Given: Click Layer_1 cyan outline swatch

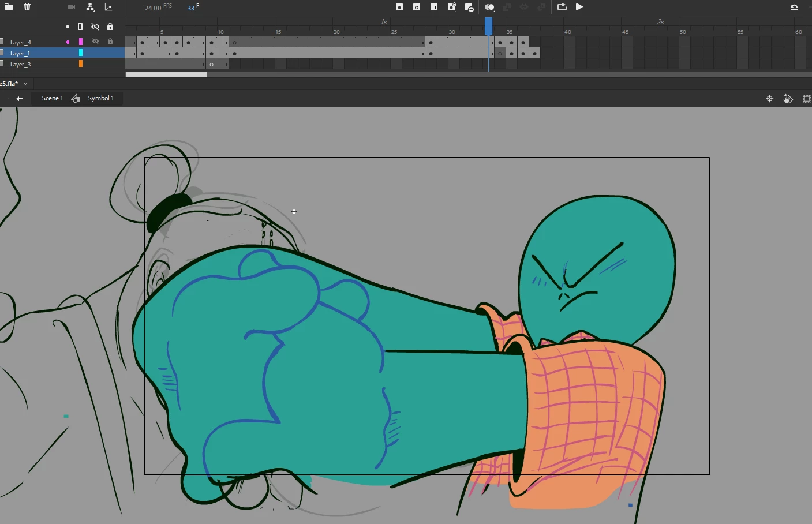Looking at the screenshot, I should coord(81,53).
